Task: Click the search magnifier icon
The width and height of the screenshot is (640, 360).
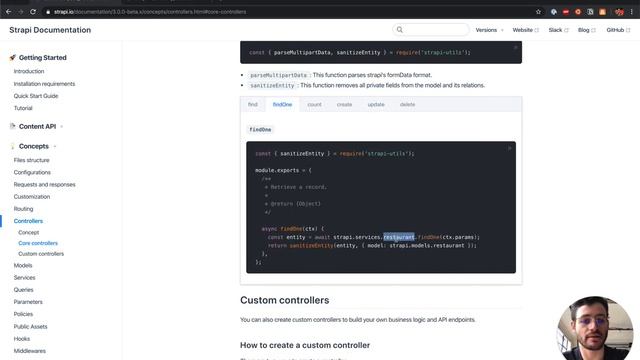Action: click(x=400, y=30)
